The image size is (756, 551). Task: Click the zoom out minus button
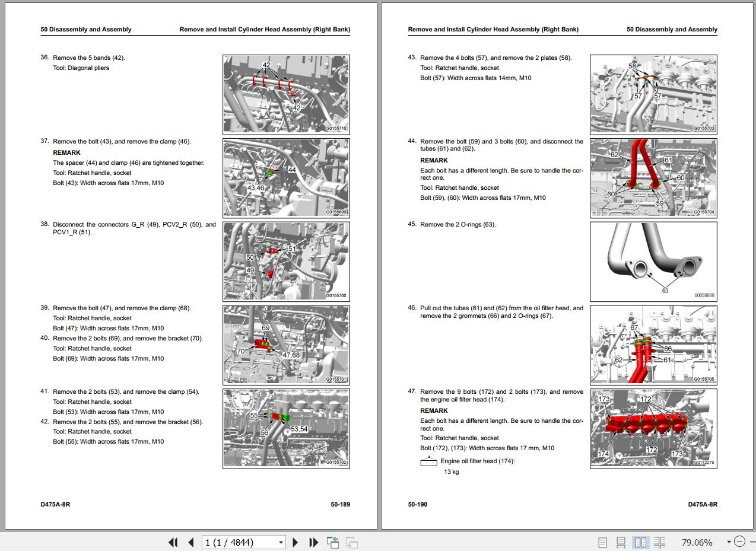[739, 542]
